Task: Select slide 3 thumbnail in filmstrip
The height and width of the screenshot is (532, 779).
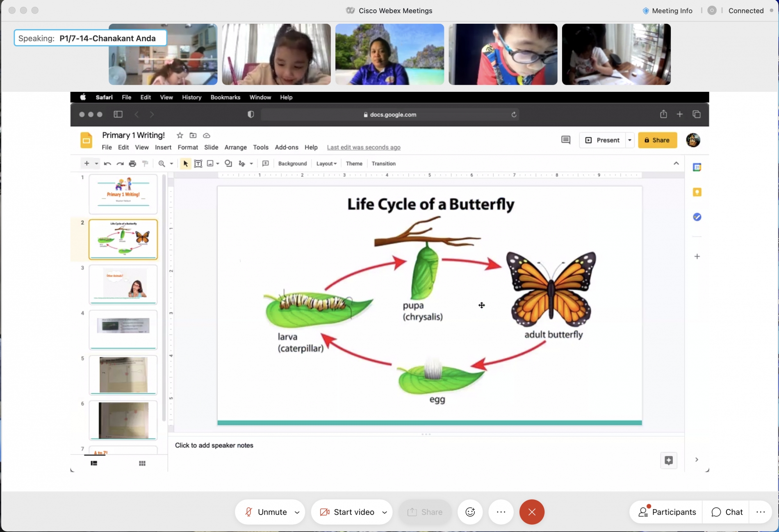Action: 123,284
